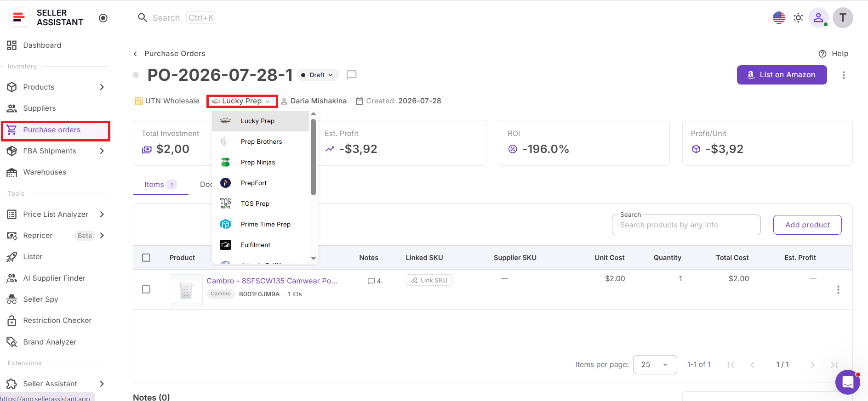
Task: Go to the first page
Action: [731, 365]
